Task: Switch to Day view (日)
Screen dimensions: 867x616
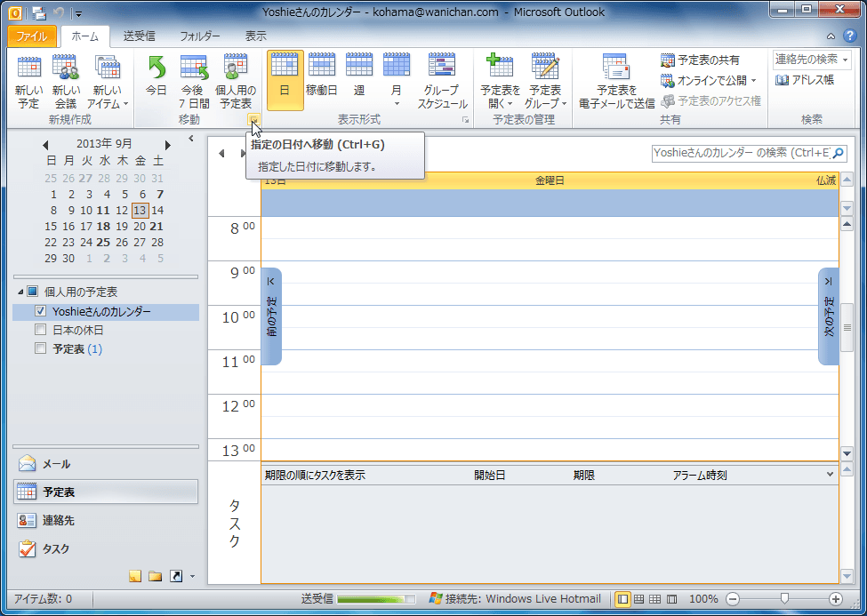Action: (x=285, y=81)
